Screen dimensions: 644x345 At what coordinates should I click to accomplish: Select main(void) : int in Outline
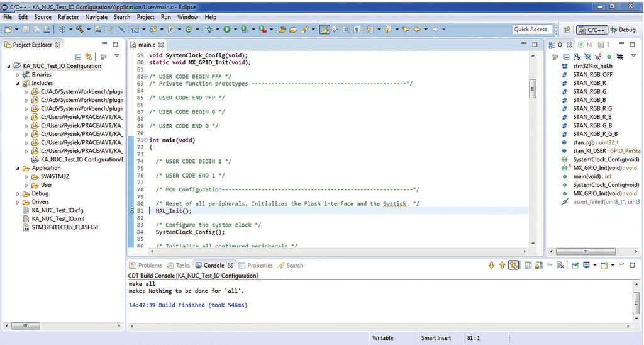(x=592, y=176)
